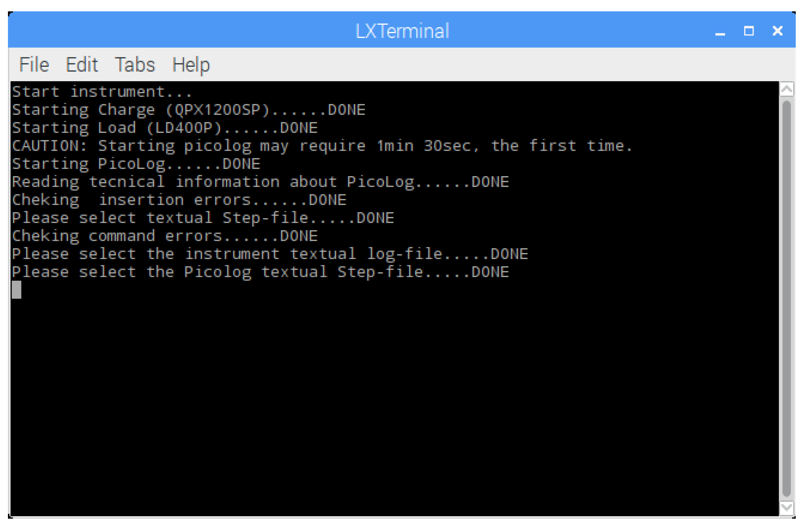Viewport: 802px width, 532px height.
Task: Click the scrollbar down arrow
Action: click(x=786, y=508)
